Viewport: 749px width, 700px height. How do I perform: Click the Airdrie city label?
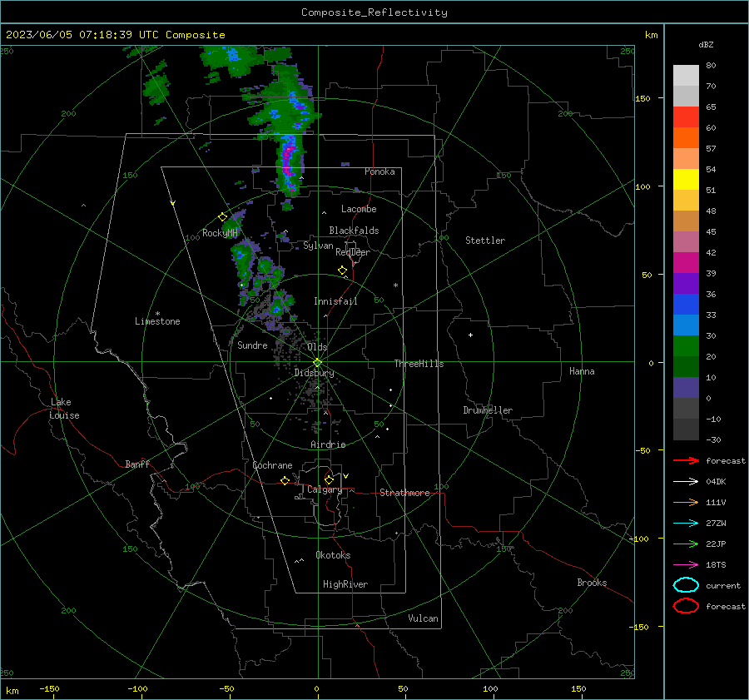328,444
